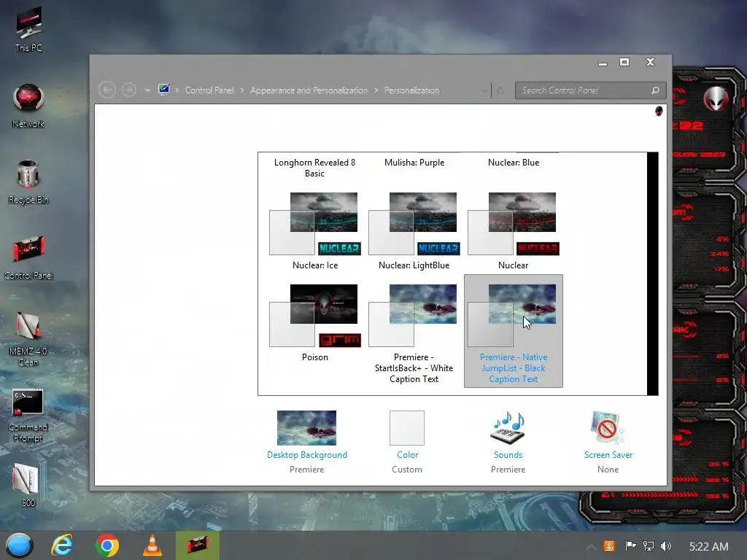Image resolution: width=747 pixels, height=560 pixels.
Task: Maximize the Personalization window
Action: [624, 62]
